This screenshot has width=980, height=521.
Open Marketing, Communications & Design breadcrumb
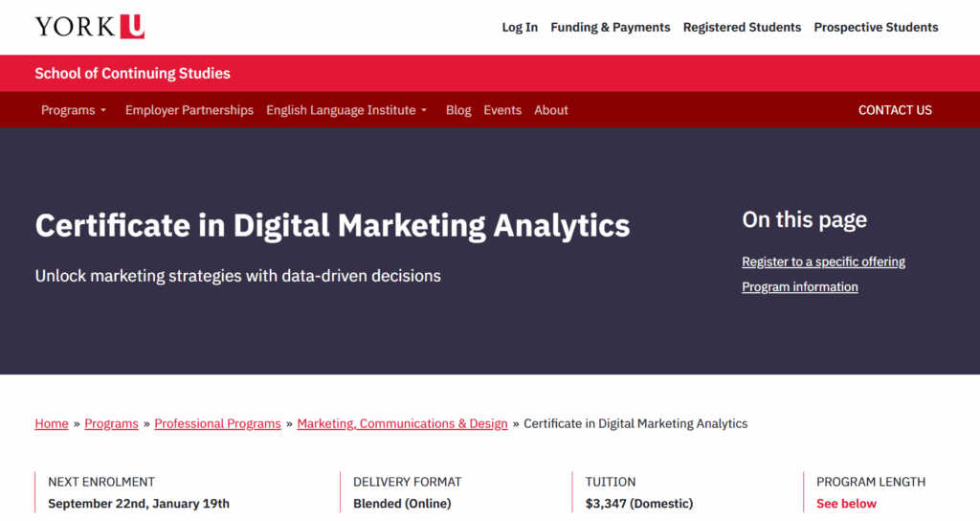402,423
